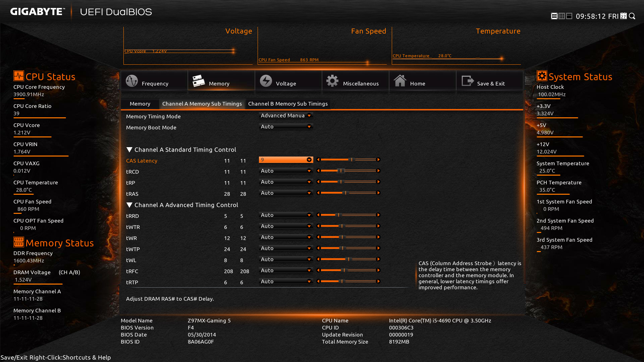This screenshot has height=362, width=644.
Task: Click the Memory Status chip icon
Action: pos(19,242)
